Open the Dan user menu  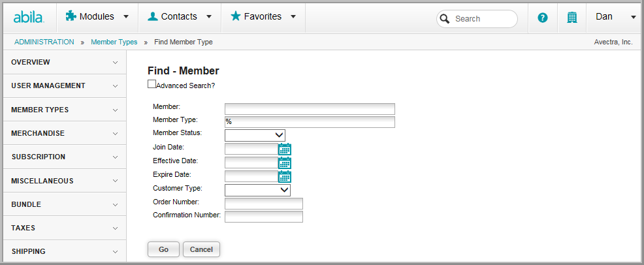point(615,17)
